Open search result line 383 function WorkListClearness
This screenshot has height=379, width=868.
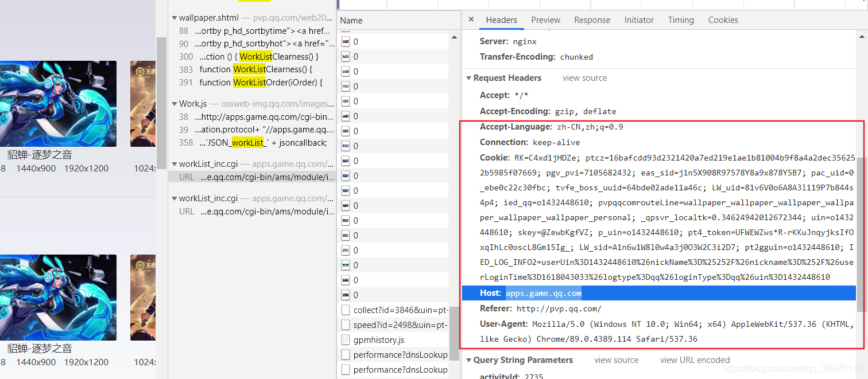tap(252, 69)
